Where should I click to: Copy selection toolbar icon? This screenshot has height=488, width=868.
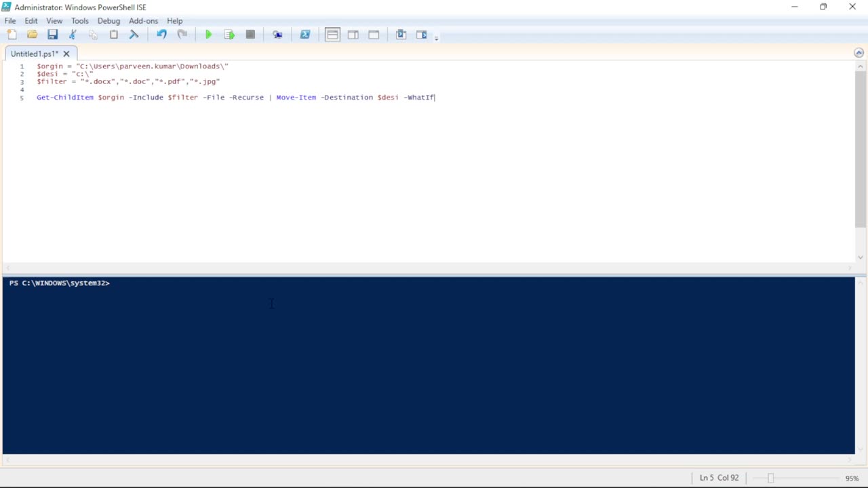[93, 35]
